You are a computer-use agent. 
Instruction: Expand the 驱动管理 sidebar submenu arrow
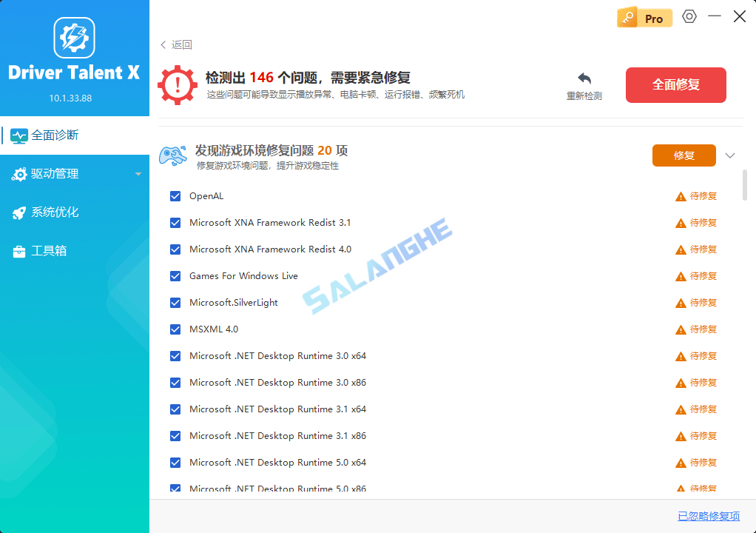pos(138,174)
